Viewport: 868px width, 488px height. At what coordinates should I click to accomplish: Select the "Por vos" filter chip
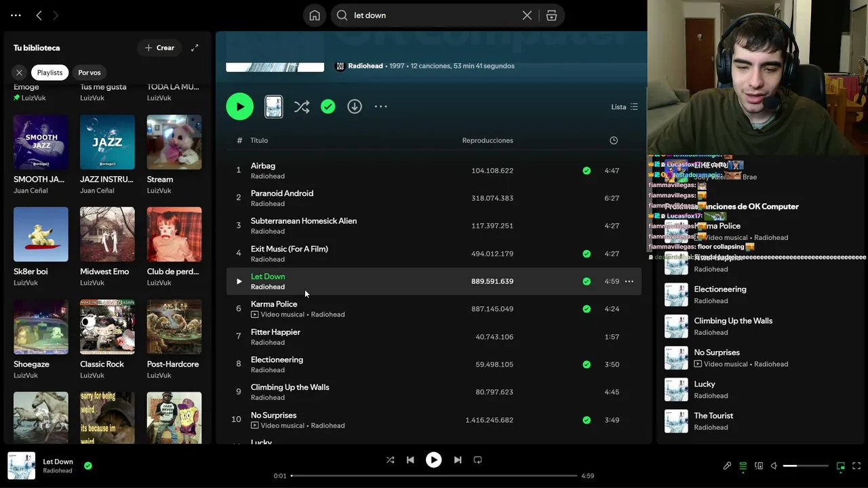[89, 73]
